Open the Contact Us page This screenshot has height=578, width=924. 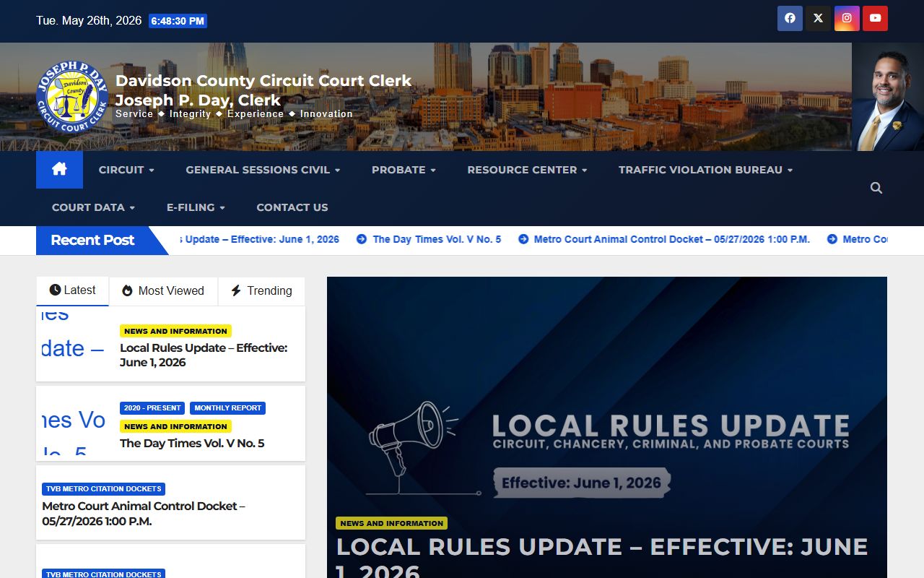click(292, 207)
